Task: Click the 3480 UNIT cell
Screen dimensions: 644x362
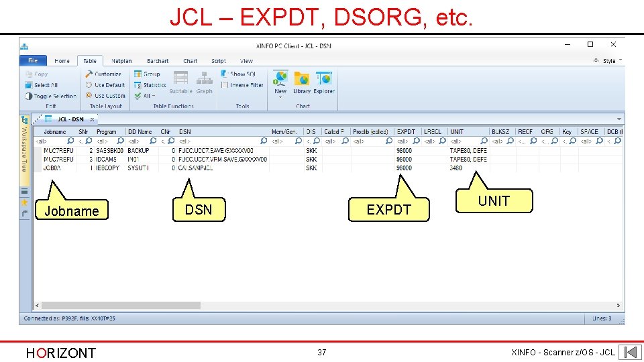Action: point(456,168)
